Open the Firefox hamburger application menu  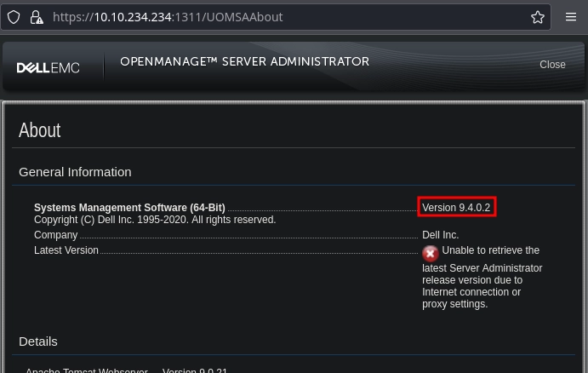[x=571, y=17]
